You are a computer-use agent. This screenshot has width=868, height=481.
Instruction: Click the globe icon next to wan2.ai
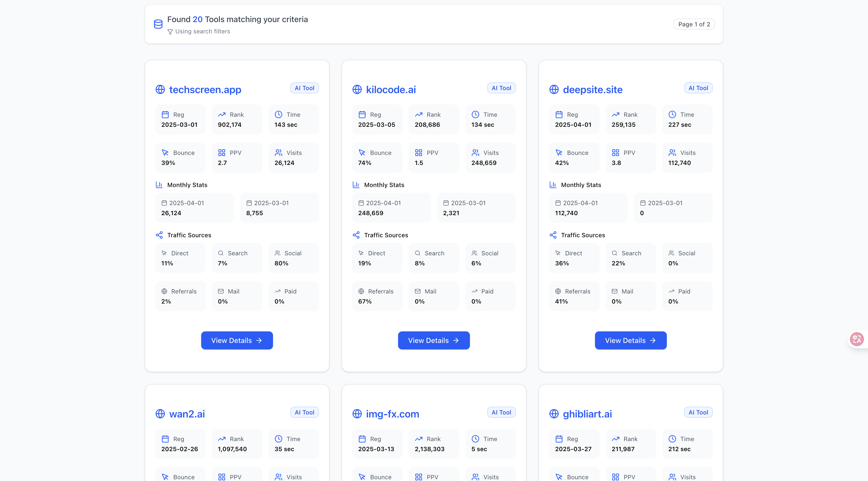pos(160,414)
